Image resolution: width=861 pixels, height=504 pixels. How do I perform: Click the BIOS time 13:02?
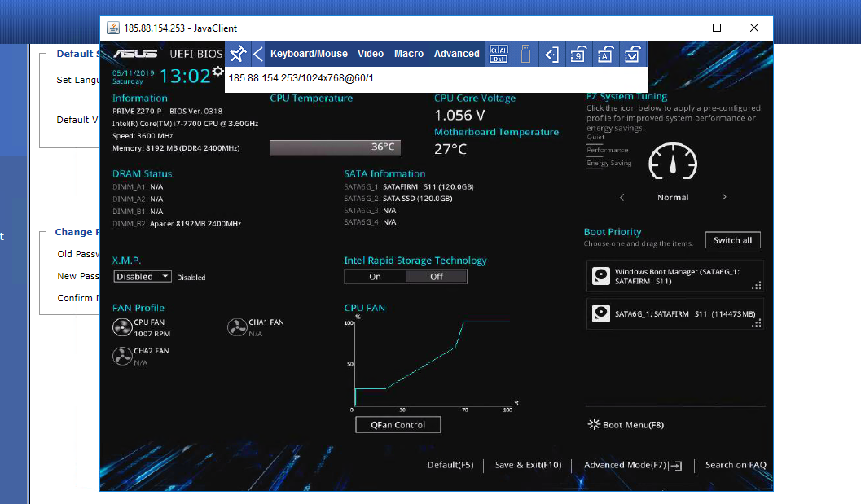[184, 76]
